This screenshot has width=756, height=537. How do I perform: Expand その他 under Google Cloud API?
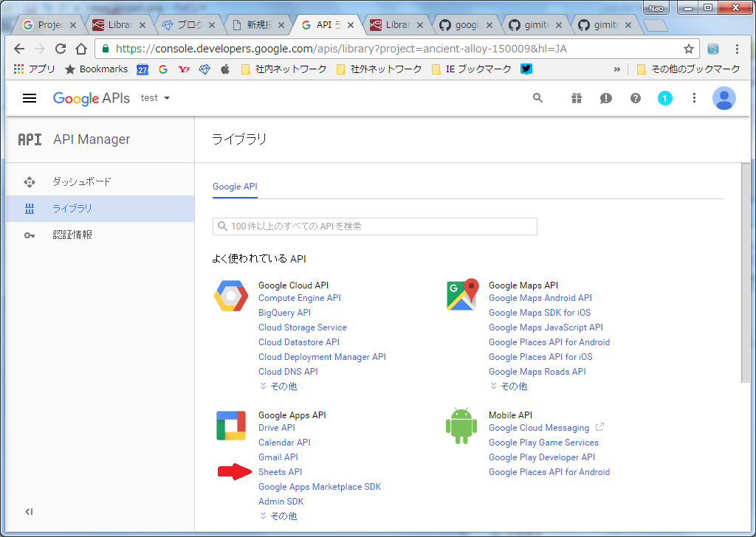(x=278, y=387)
